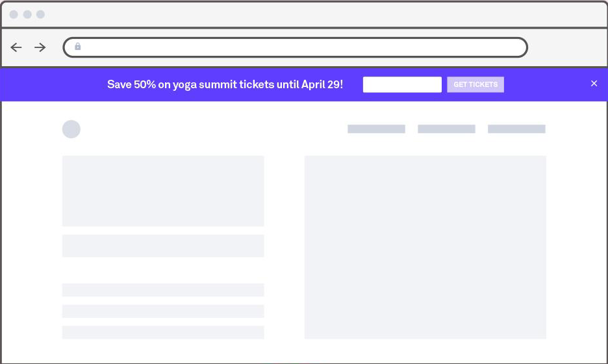Click the medium bar below left block
The height and width of the screenshot is (364, 608).
tap(163, 246)
